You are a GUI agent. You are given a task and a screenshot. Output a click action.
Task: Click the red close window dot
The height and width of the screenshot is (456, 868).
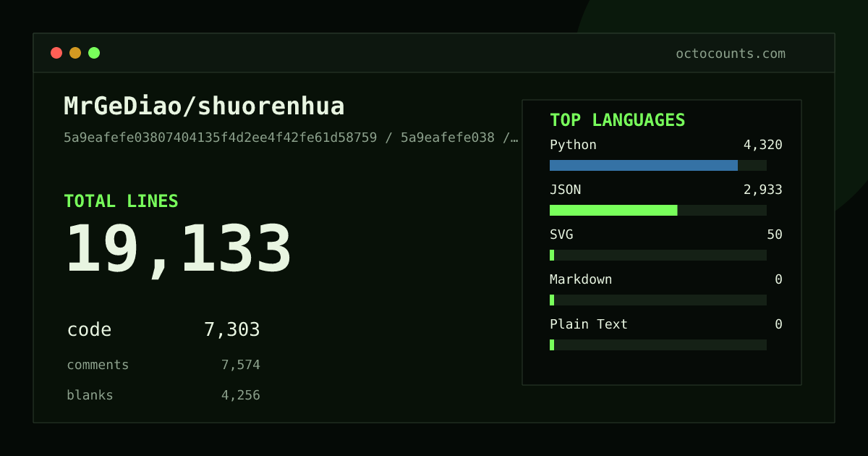point(56,53)
